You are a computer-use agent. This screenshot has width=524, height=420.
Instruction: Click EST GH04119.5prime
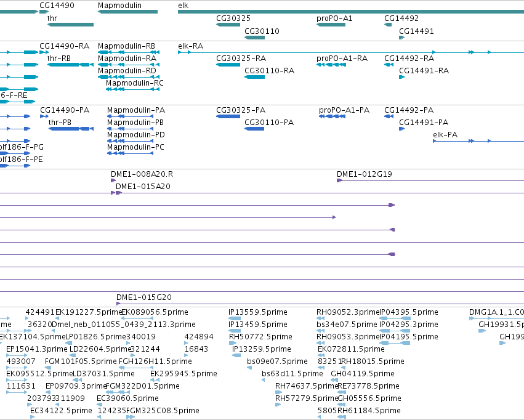(362, 374)
